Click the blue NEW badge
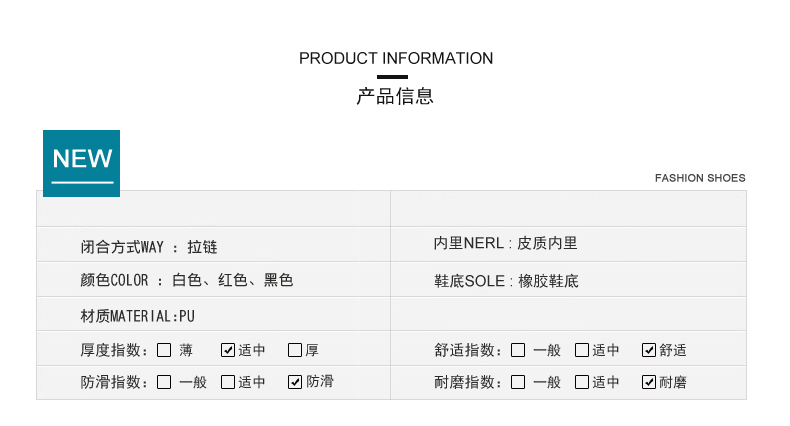The width and height of the screenshot is (790, 426). coord(81,162)
